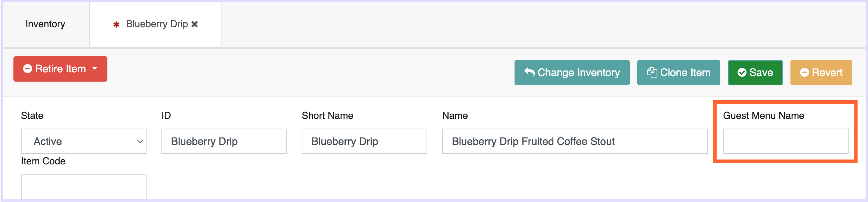868x202 pixels.
Task: Click the chevron arrow in State select
Action: pyautogui.click(x=140, y=142)
